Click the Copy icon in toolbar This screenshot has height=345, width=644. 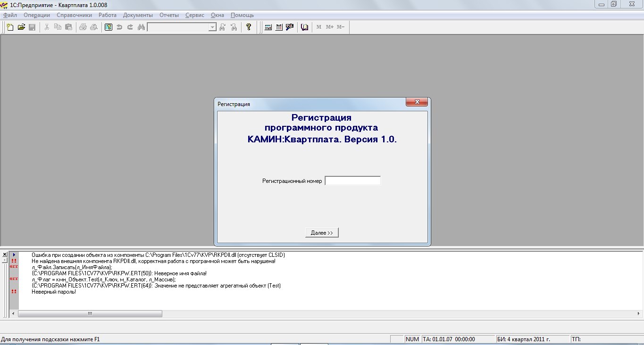point(58,27)
